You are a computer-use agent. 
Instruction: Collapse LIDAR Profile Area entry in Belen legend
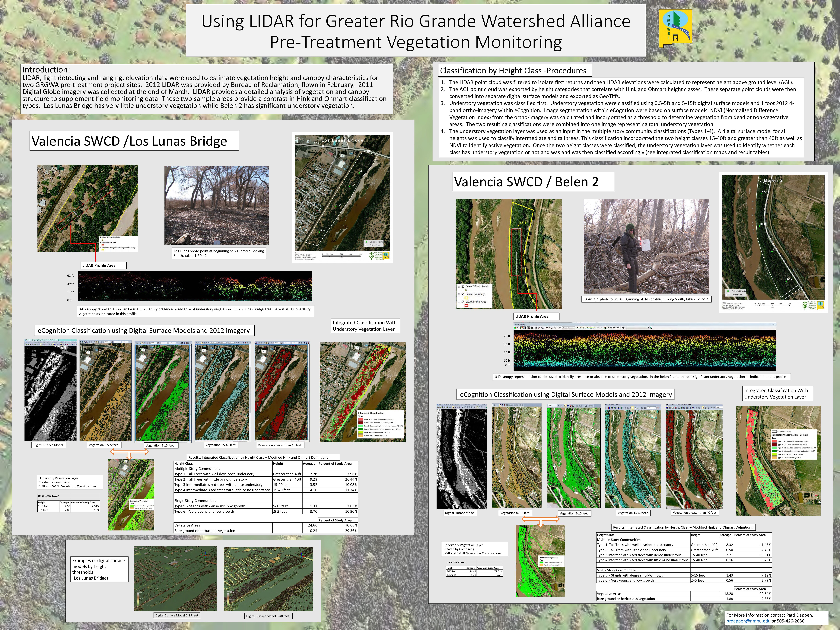pos(459,302)
